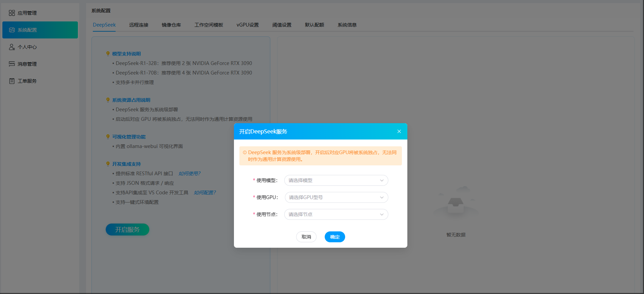644x294 pixels.
Task: Click the 系统资源占用说明 heading
Action: click(131, 100)
